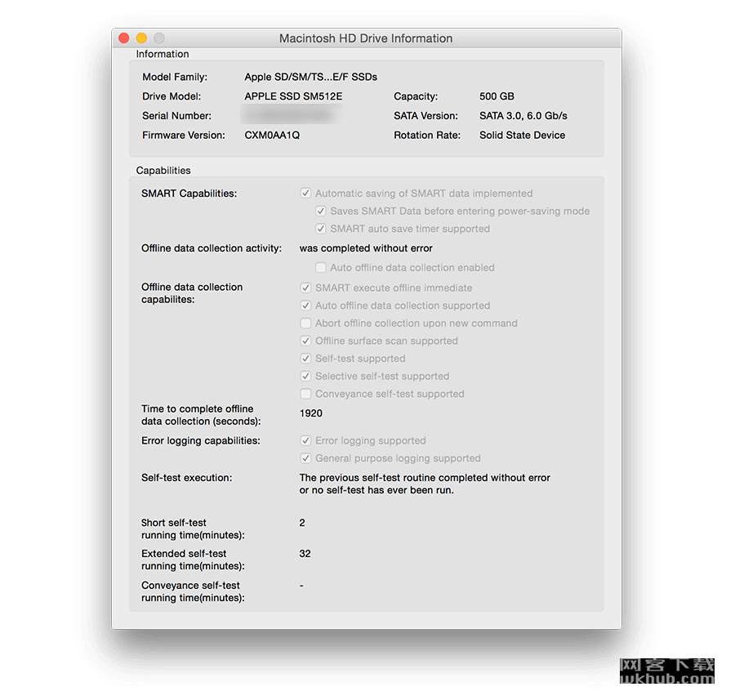This screenshot has height=700, width=735.
Task: Click extended self-test time value 32
Action: (x=305, y=553)
